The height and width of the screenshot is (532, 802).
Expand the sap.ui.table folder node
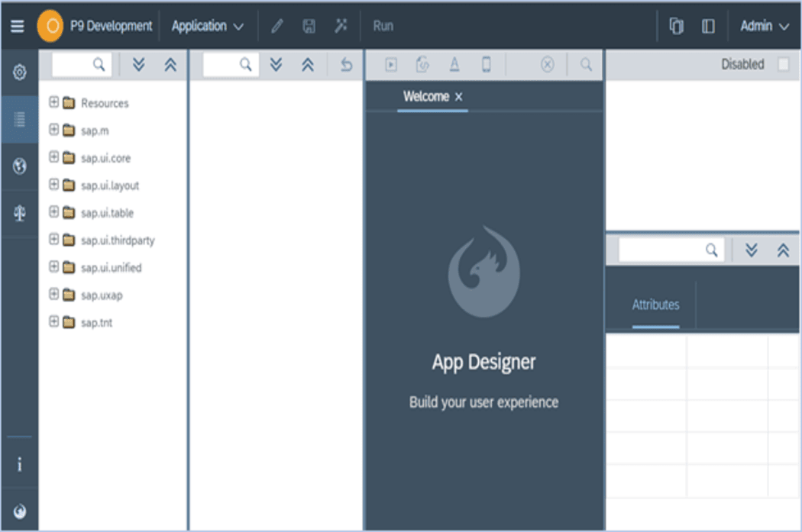click(x=53, y=211)
